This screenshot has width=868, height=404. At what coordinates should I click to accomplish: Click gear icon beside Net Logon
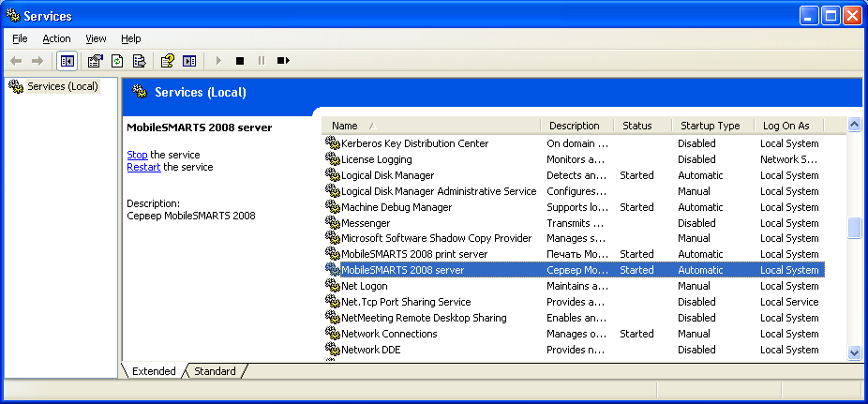coord(332,286)
